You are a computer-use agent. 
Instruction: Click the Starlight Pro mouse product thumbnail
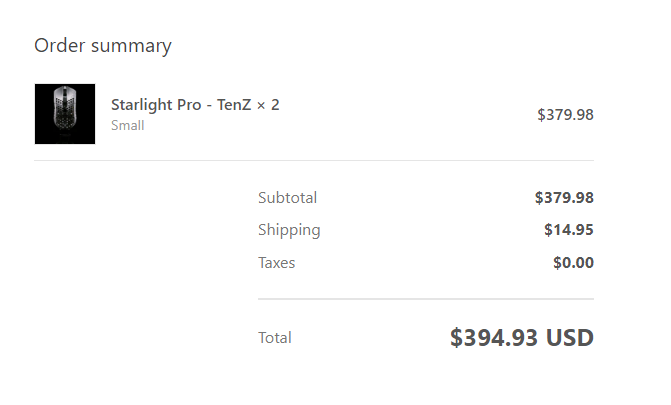click(65, 114)
